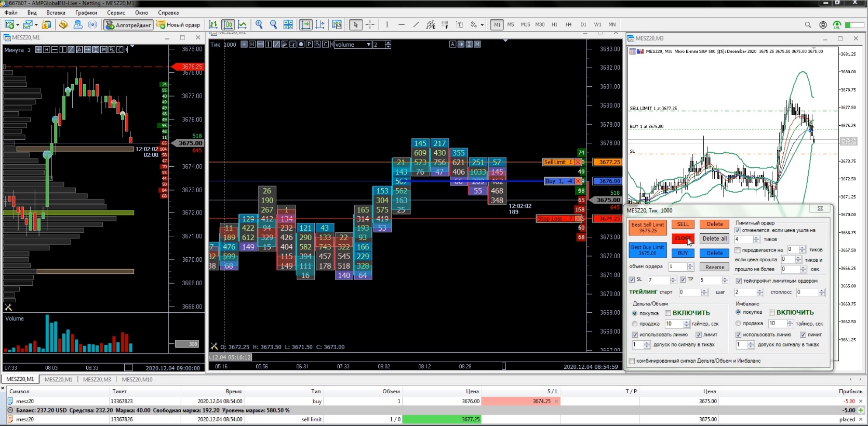Open cloud VPS toolbar icon
This screenshot has width=868, height=426.
78,24
